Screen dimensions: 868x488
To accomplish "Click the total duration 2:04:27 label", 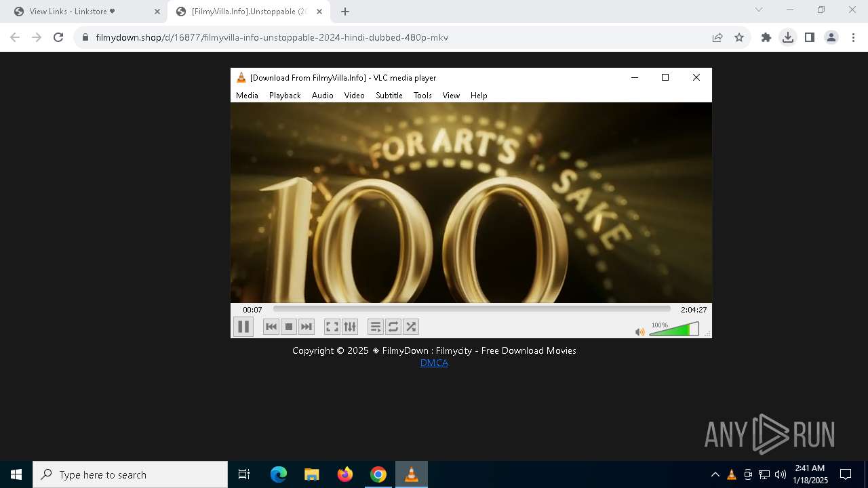I will (694, 310).
